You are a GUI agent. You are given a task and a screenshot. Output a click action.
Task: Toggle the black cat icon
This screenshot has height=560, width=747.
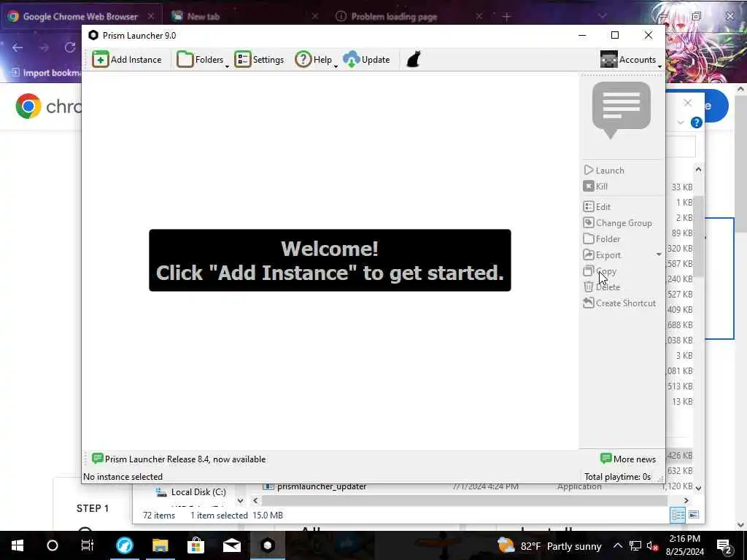414,60
